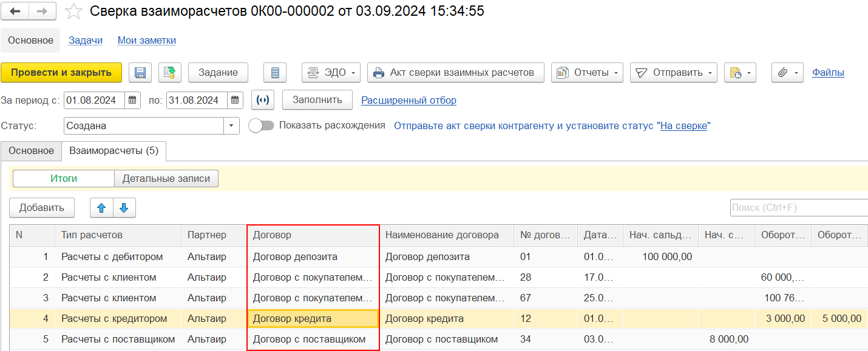Image resolution: width=868 pixels, height=351 pixels.
Task: Click the Поиск (Ctrl+F) search field
Action: point(799,208)
